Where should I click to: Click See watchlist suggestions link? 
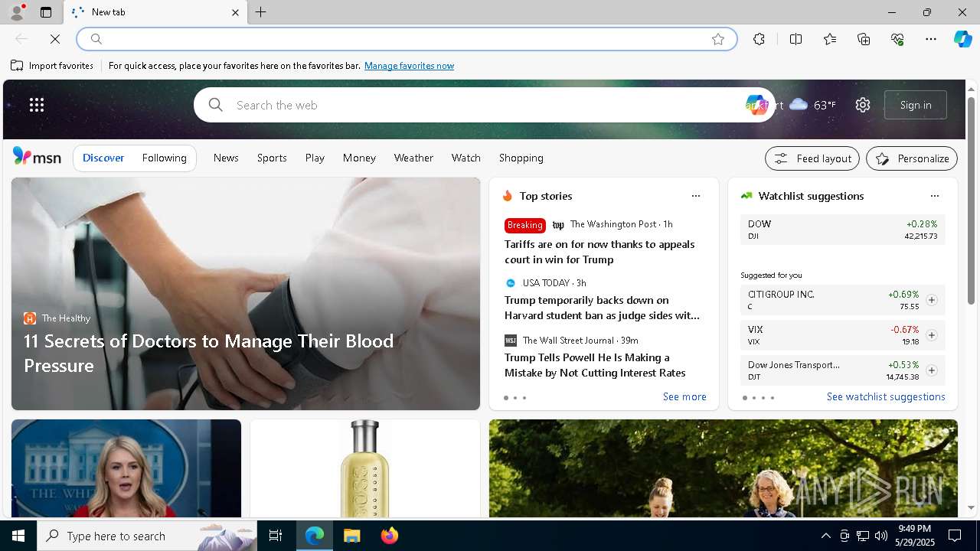coord(886,396)
